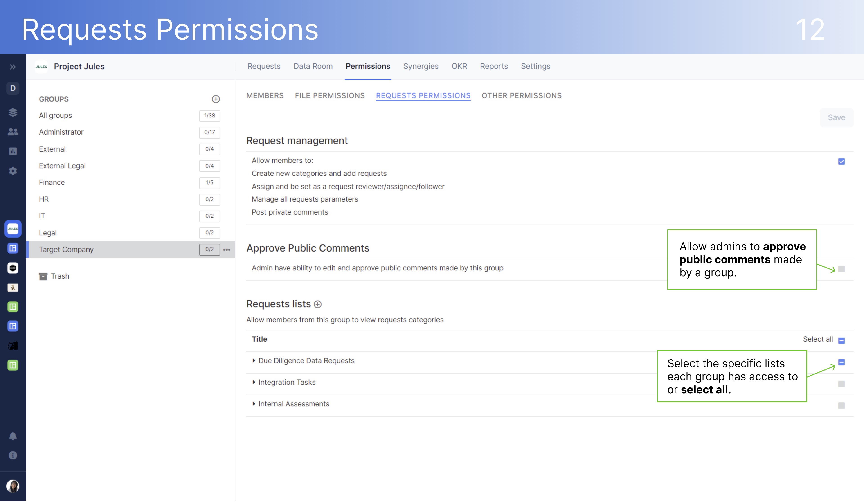This screenshot has width=864, height=504.
Task: Open the Members icon in left sidebar
Action: [x=13, y=132]
